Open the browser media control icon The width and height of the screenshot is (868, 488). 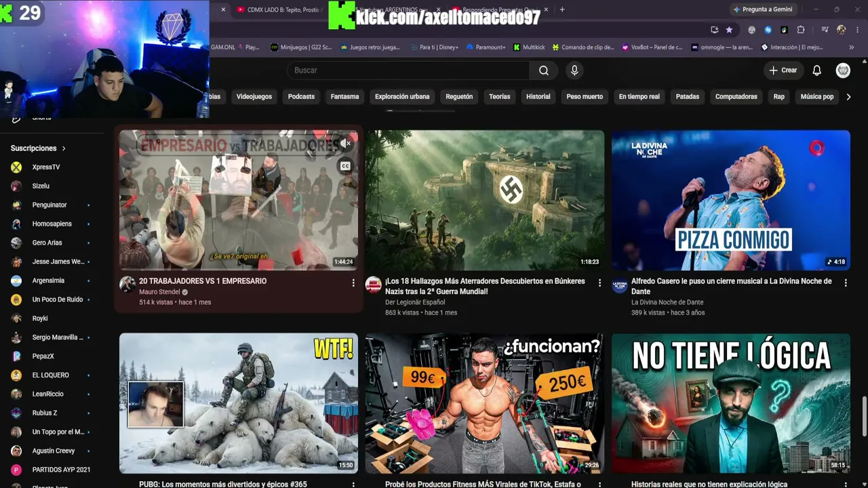tap(825, 30)
